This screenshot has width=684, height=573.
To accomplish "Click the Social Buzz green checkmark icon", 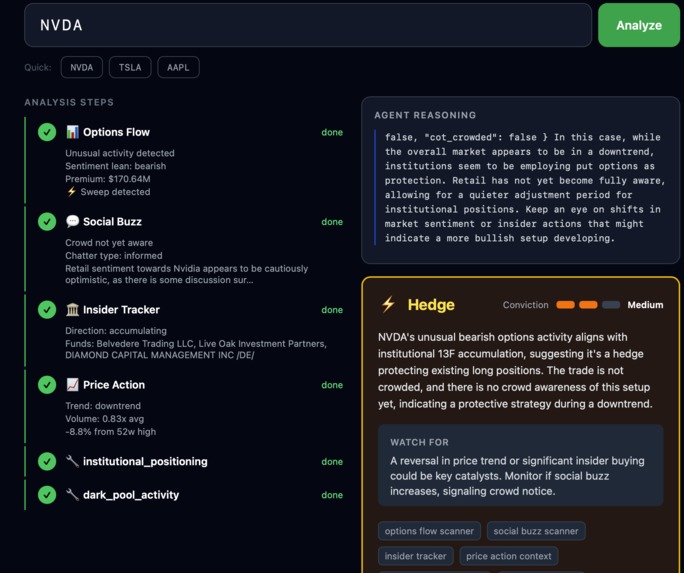I will (x=47, y=222).
